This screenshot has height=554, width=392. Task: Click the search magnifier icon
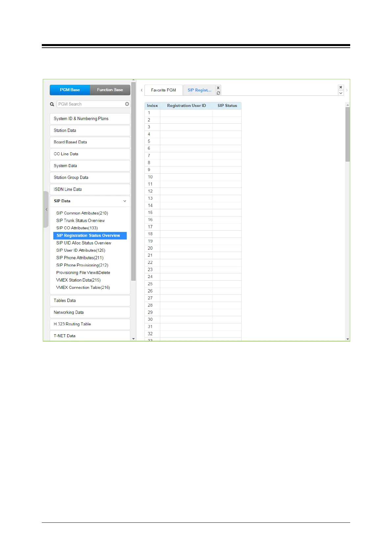tap(52, 104)
